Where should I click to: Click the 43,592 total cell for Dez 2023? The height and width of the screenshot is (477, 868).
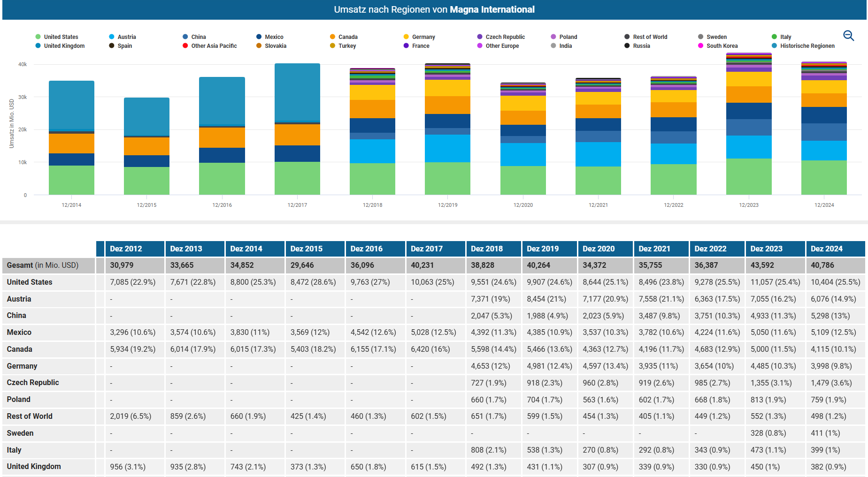(762, 265)
